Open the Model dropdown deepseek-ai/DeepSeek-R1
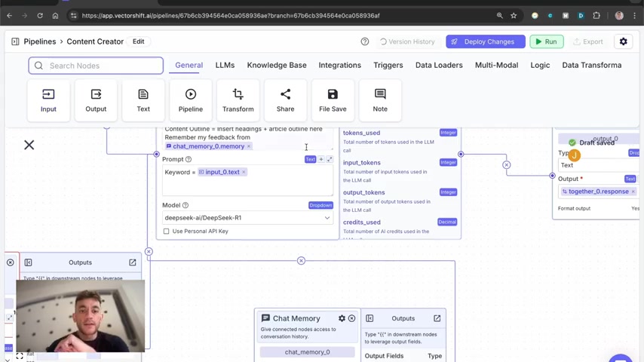Viewport: 644px width, 362px height. [x=247, y=218]
